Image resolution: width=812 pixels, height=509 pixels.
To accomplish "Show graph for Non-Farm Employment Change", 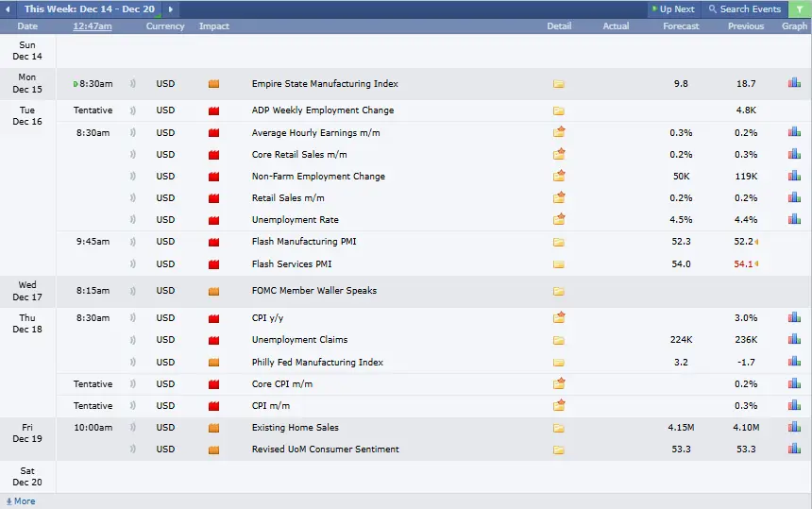I will (x=794, y=175).
